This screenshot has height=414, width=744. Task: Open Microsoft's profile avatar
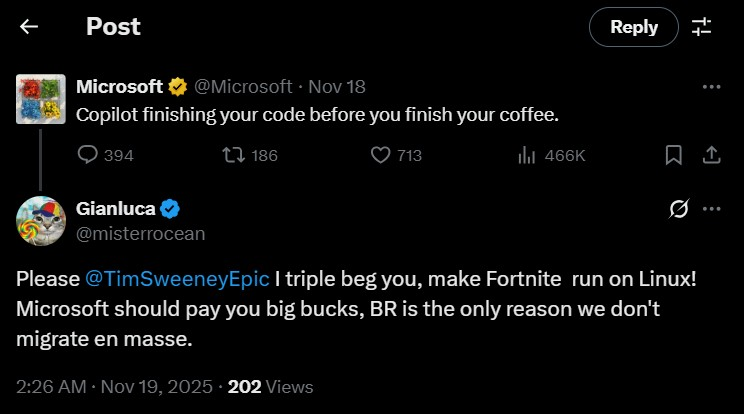(x=41, y=98)
